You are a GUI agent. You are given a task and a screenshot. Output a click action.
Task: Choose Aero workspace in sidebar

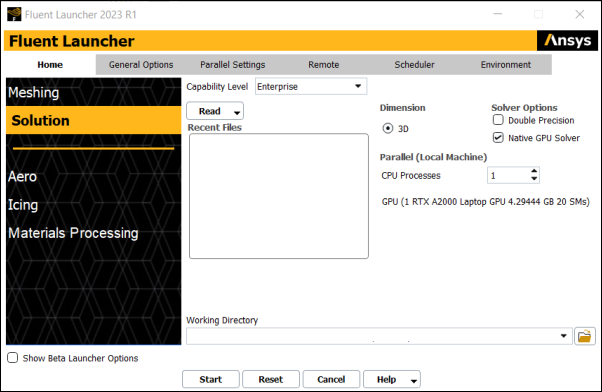point(23,177)
